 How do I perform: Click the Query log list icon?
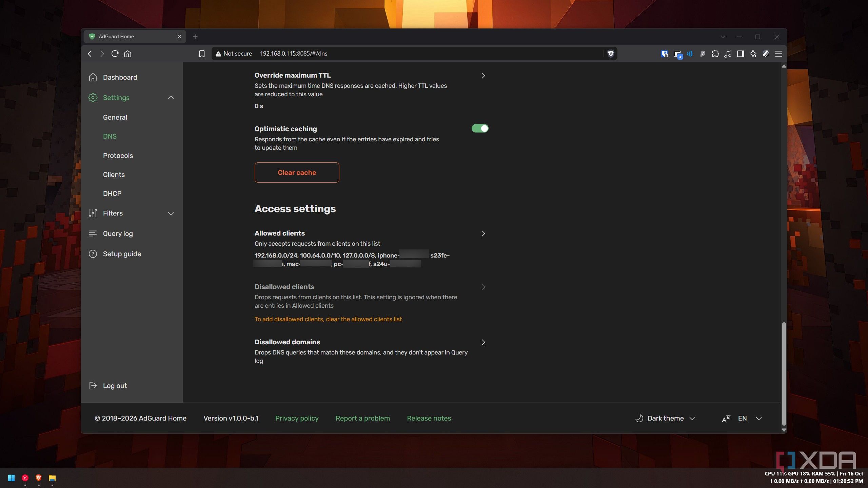tap(93, 233)
